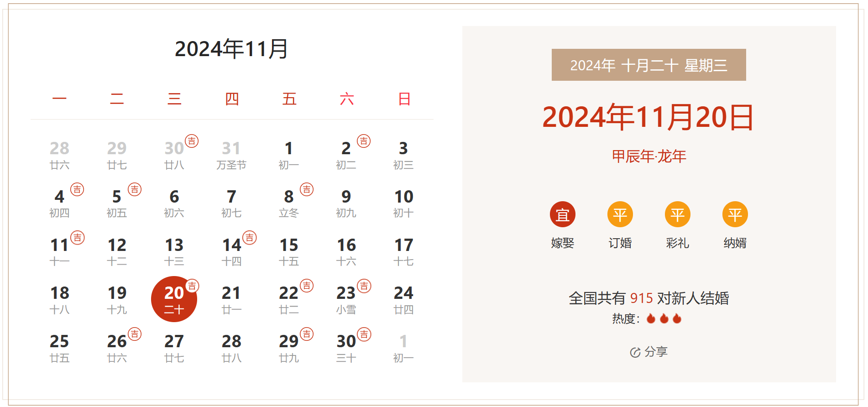Click the 吉 badge on November 2

point(364,141)
